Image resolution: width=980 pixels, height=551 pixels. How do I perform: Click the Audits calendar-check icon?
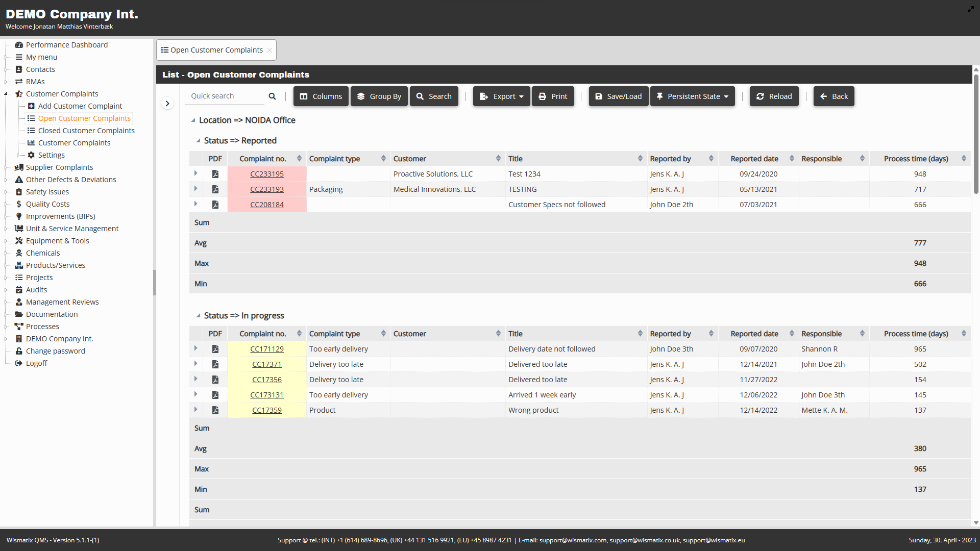[19, 290]
